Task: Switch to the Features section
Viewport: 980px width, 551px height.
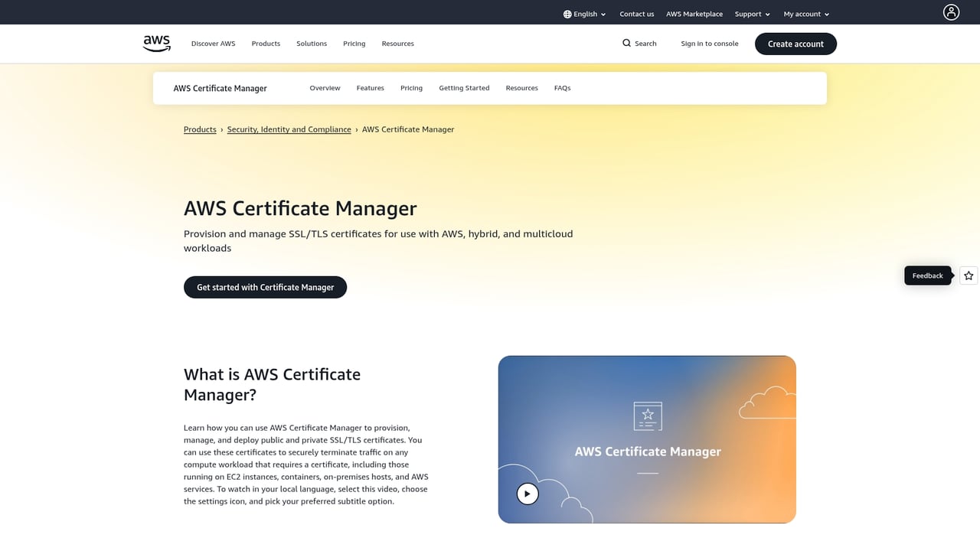Action: pos(370,88)
